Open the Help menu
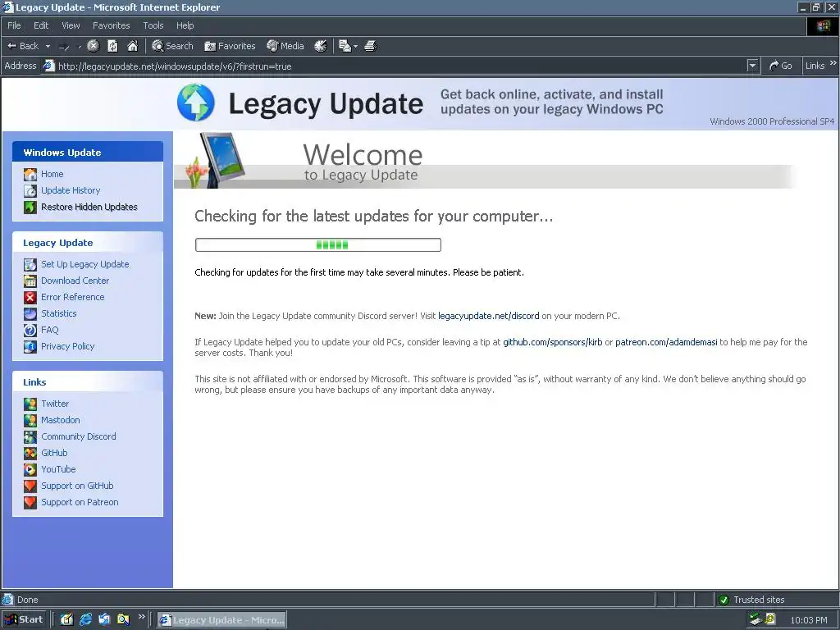 point(185,25)
